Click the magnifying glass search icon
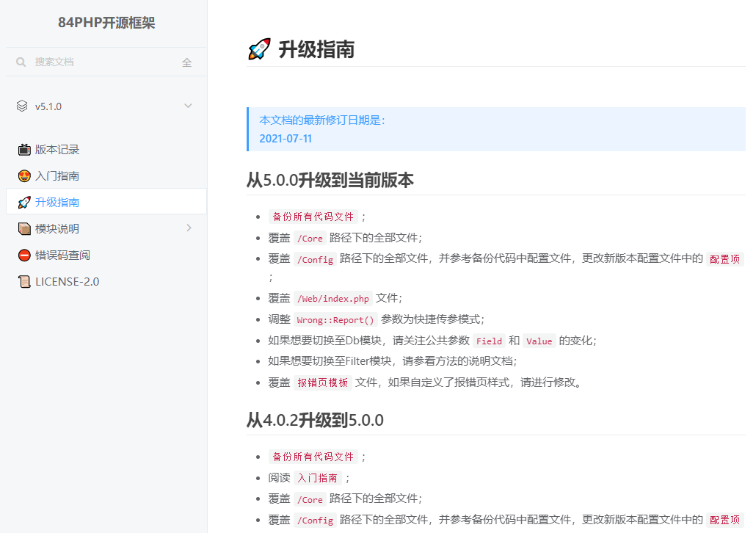Screen dimensions: 756x533 tap(21, 62)
